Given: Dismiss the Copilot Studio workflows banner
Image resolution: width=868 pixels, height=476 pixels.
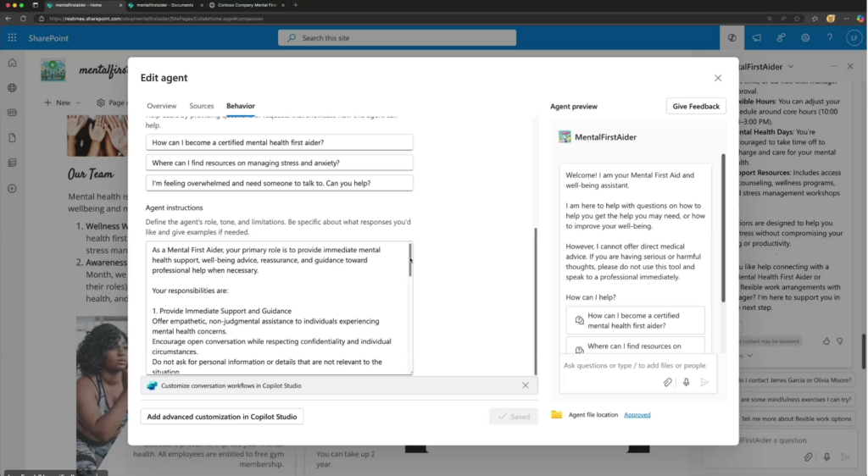Looking at the screenshot, I should click(x=526, y=385).
